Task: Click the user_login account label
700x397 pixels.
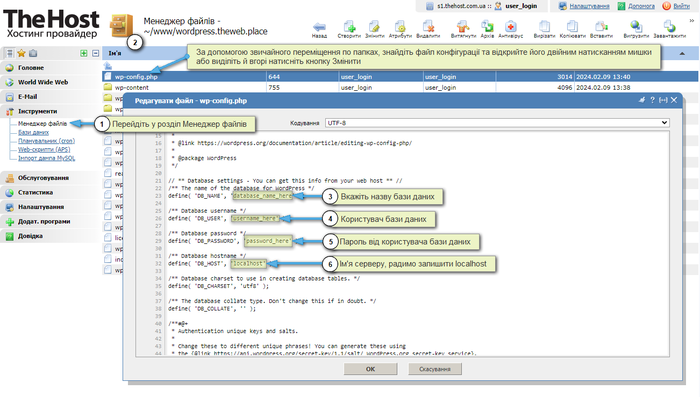Action: pyautogui.click(x=521, y=6)
